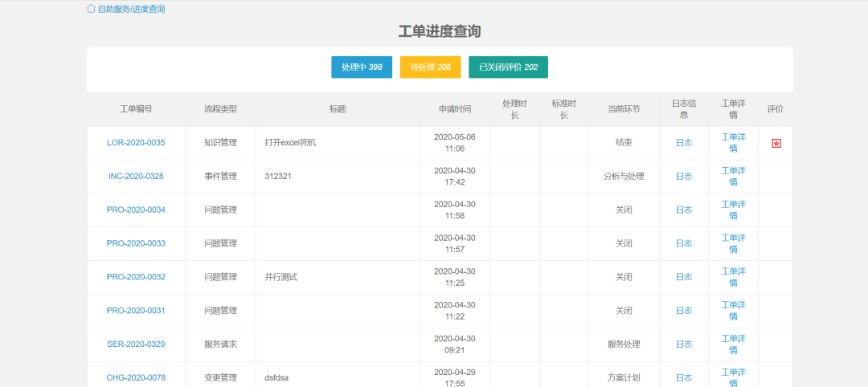Switch to the 处理中 398 tab

click(361, 67)
